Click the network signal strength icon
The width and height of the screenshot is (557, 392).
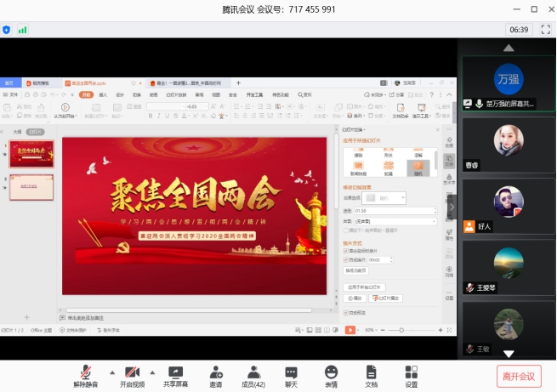[22, 30]
